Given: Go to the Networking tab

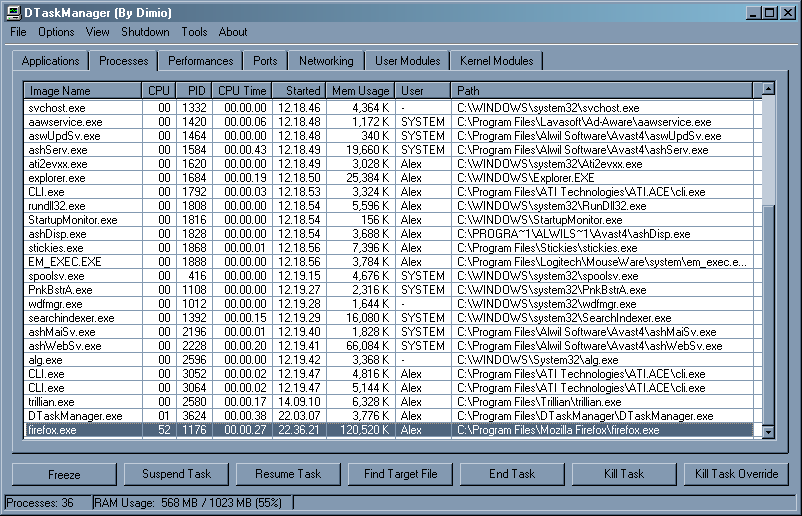Looking at the screenshot, I should (x=326, y=61).
